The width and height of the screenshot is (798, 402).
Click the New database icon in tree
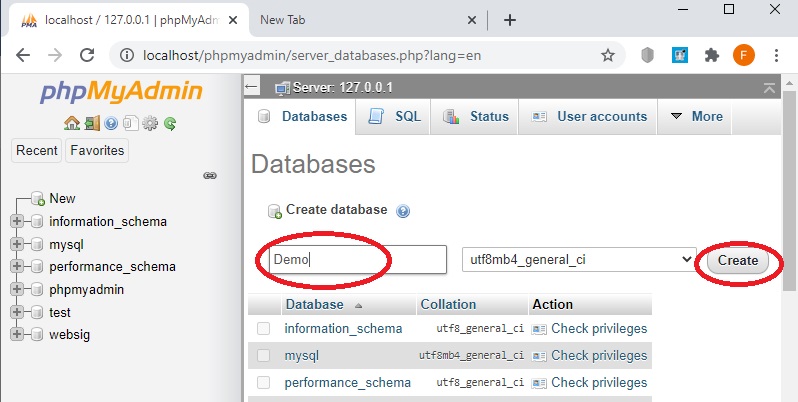point(38,198)
